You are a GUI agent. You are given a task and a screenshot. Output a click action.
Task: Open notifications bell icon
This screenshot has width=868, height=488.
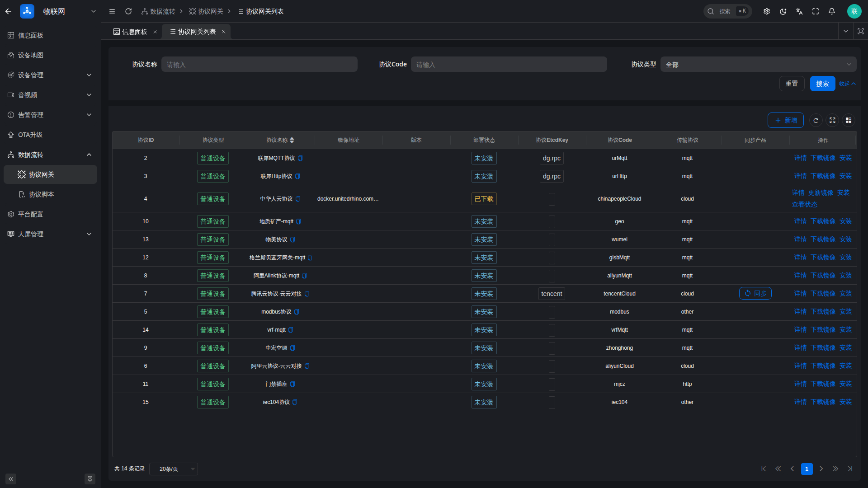pos(832,11)
